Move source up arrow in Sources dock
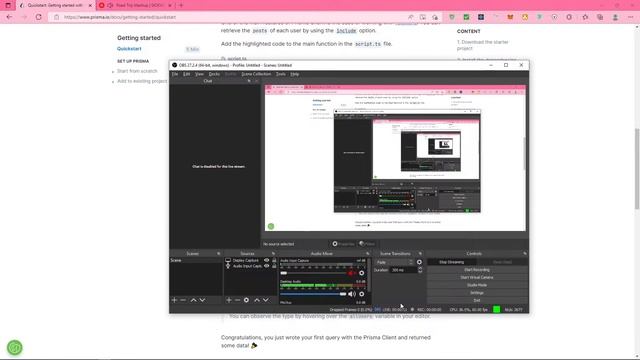Image resolution: width=640 pixels, height=360 pixels. (x=257, y=300)
